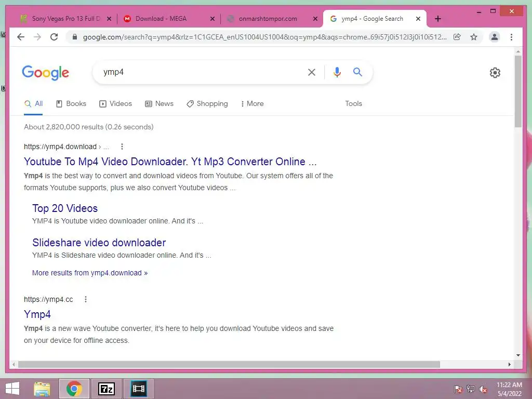Open the Ymp4 result from ymp4.cc
532x399 pixels.
point(37,314)
